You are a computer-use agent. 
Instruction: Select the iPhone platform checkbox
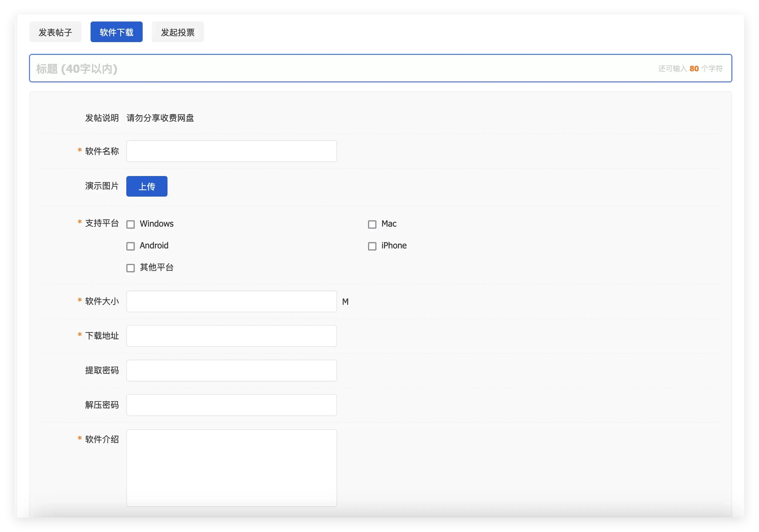[372, 246]
